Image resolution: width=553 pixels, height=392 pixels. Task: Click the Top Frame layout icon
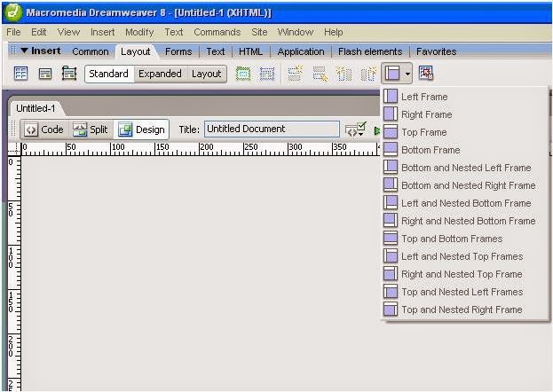[391, 131]
